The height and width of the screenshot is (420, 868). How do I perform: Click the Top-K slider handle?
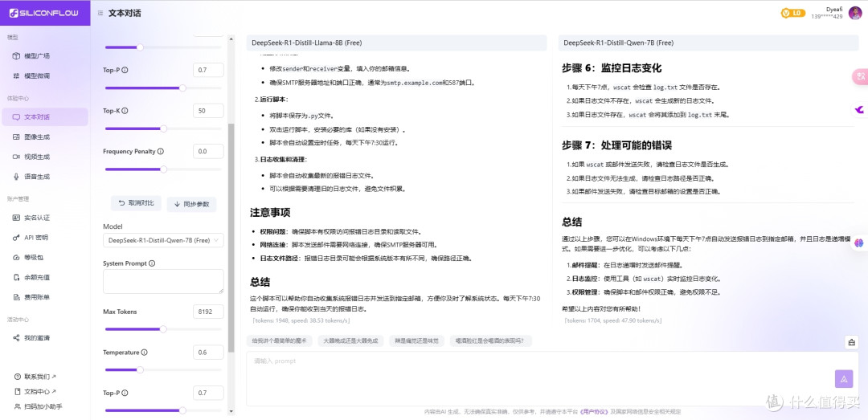tap(163, 128)
